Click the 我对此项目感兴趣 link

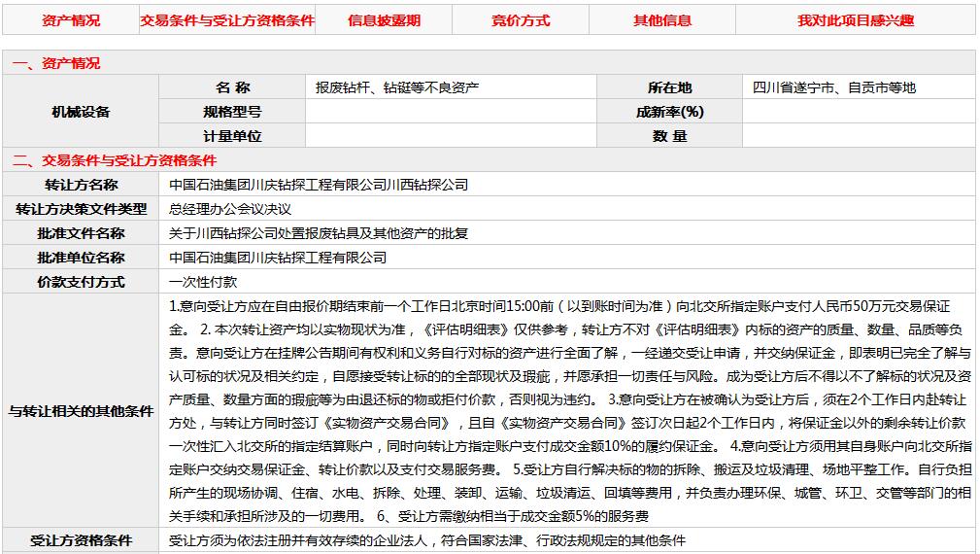[x=856, y=20]
